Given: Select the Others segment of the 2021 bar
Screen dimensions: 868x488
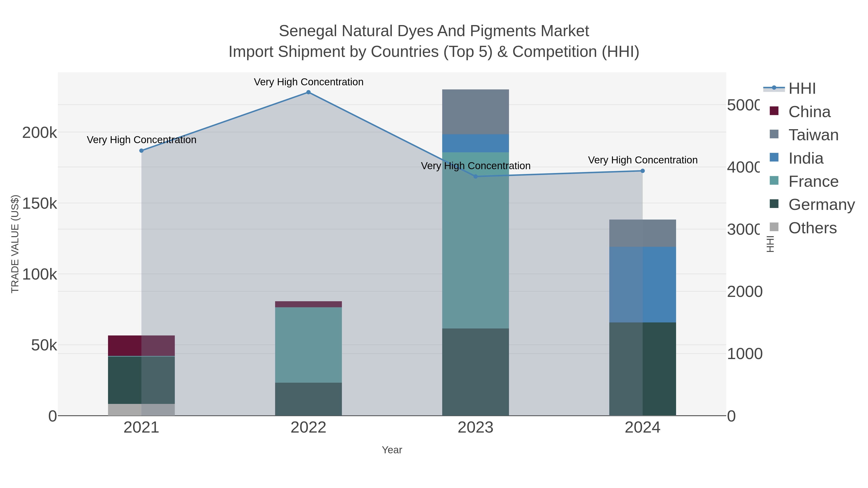Looking at the screenshot, I should (x=141, y=409).
